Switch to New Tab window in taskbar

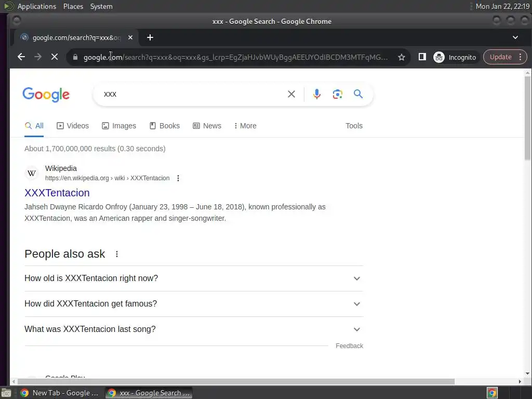coord(59,393)
